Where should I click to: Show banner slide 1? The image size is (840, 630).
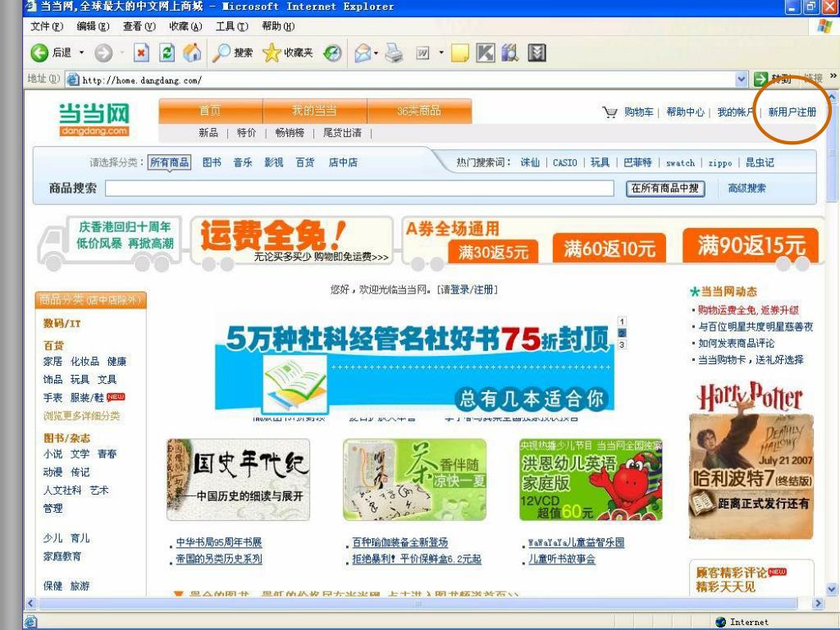coord(622,322)
